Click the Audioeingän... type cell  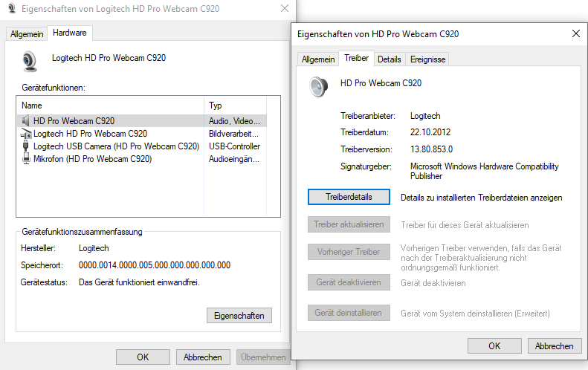pos(234,158)
